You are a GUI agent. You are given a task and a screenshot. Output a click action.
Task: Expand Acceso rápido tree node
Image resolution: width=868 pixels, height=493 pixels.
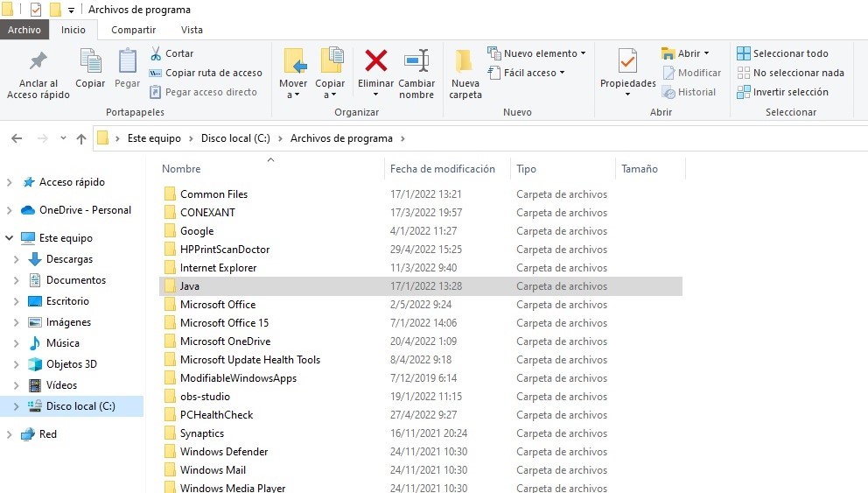coord(9,182)
